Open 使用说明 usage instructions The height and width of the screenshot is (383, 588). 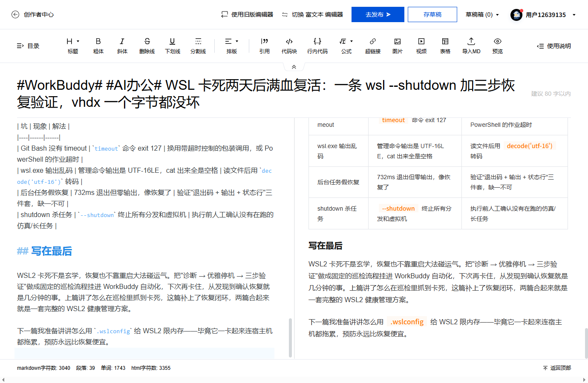[554, 46]
